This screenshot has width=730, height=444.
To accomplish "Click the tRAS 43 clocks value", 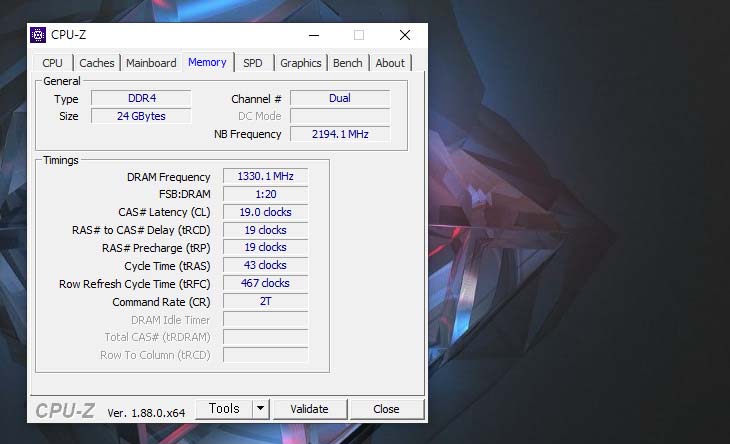I will point(265,265).
